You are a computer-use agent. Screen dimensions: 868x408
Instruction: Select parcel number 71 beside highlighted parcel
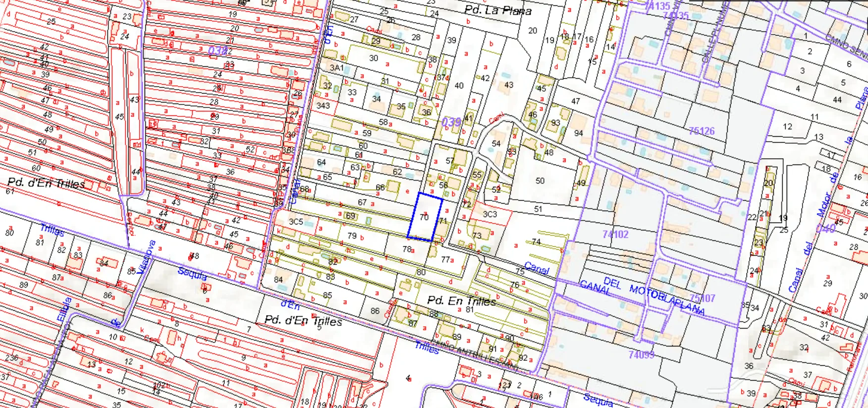tap(443, 221)
